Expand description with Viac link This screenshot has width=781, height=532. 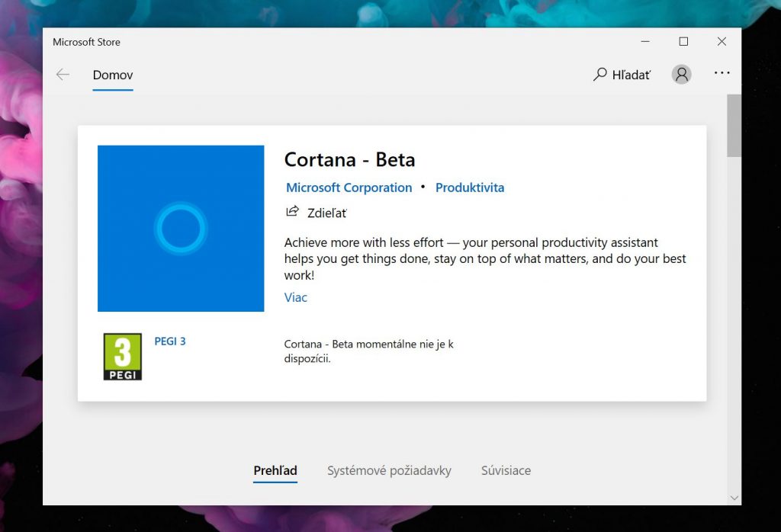pyautogui.click(x=296, y=297)
